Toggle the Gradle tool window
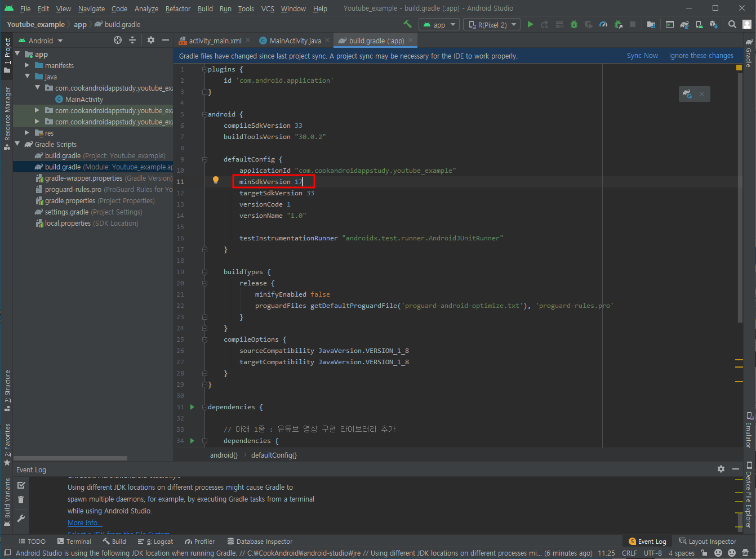 [x=749, y=53]
